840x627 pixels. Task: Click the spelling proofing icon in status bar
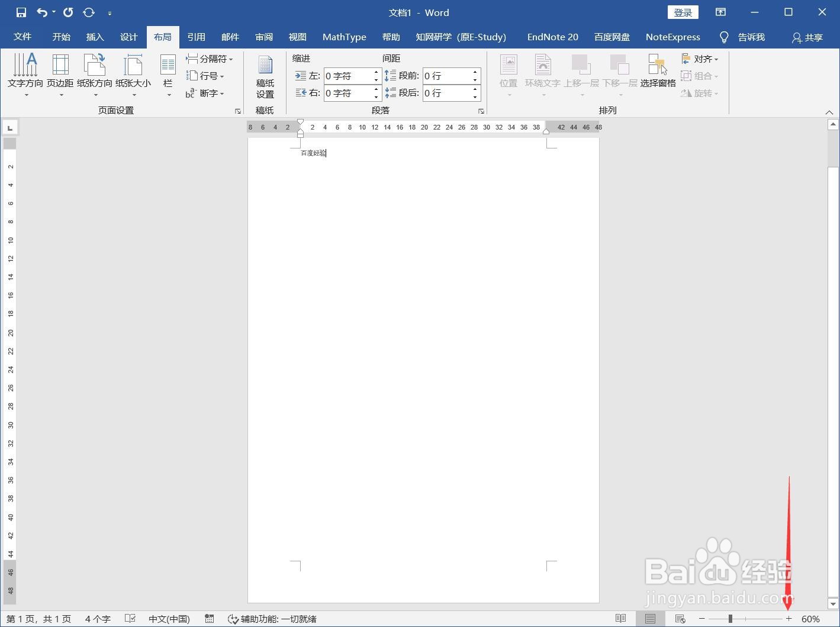click(x=130, y=619)
